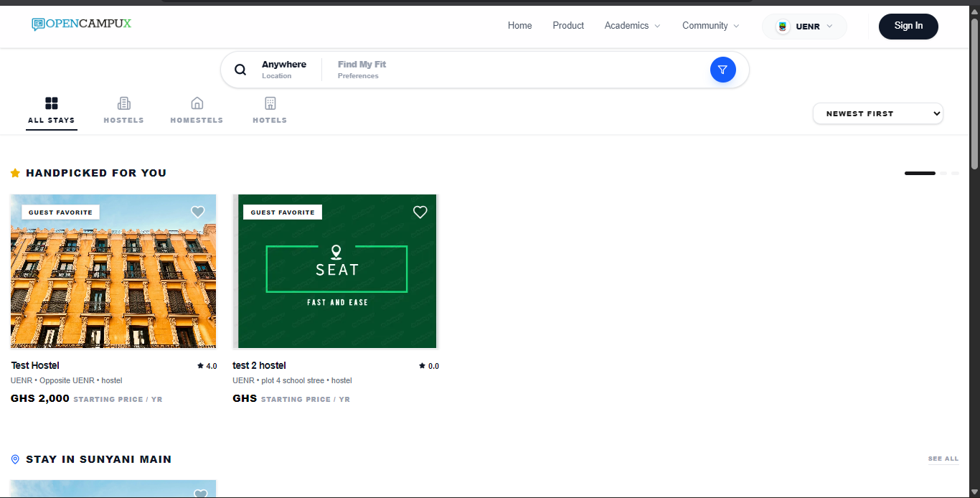The height and width of the screenshot is (498, 980).
Task: Open the blue filter button
Action: click(x=722, y=70)
